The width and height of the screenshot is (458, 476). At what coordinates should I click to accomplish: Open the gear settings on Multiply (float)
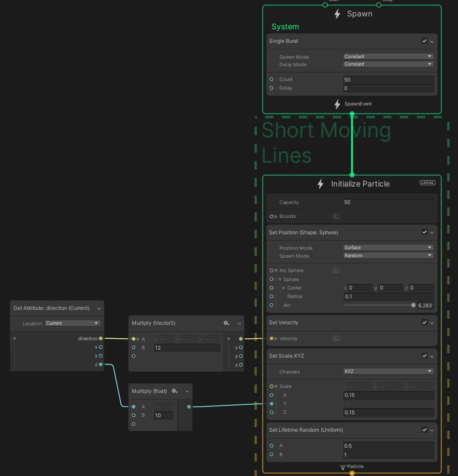coord(175,391)
